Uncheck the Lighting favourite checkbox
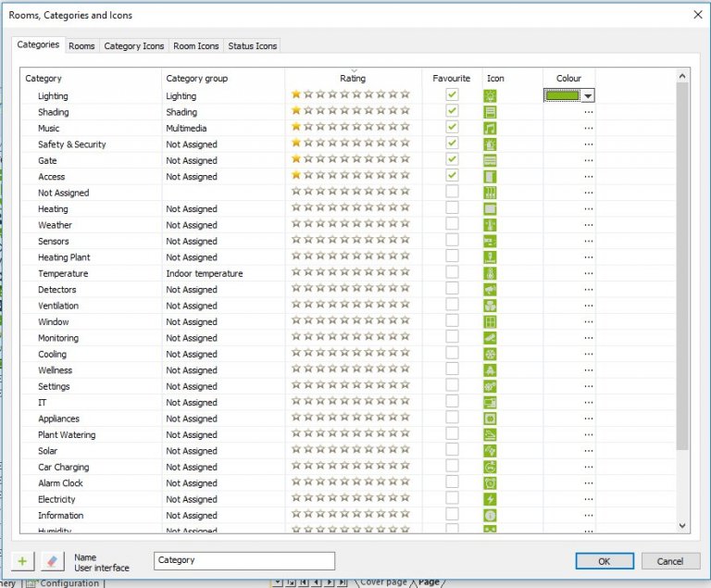711x588 pixels. click(452, 95)
